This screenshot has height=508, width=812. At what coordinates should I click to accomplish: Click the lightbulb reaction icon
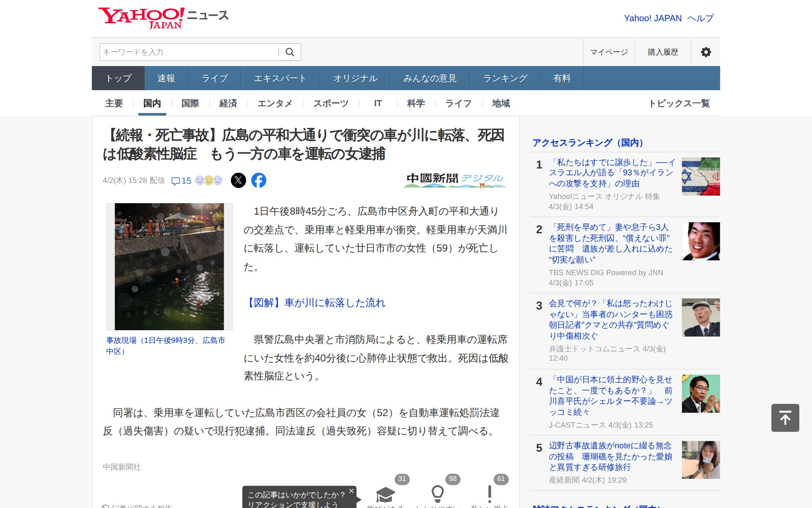[437, 494]
